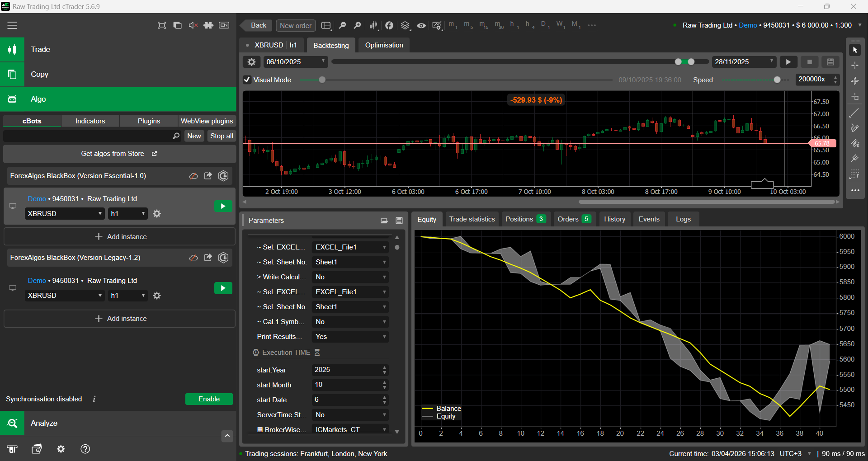Open help icon at bottom left
Screen dimensions: 868x461
click(85, 449)
